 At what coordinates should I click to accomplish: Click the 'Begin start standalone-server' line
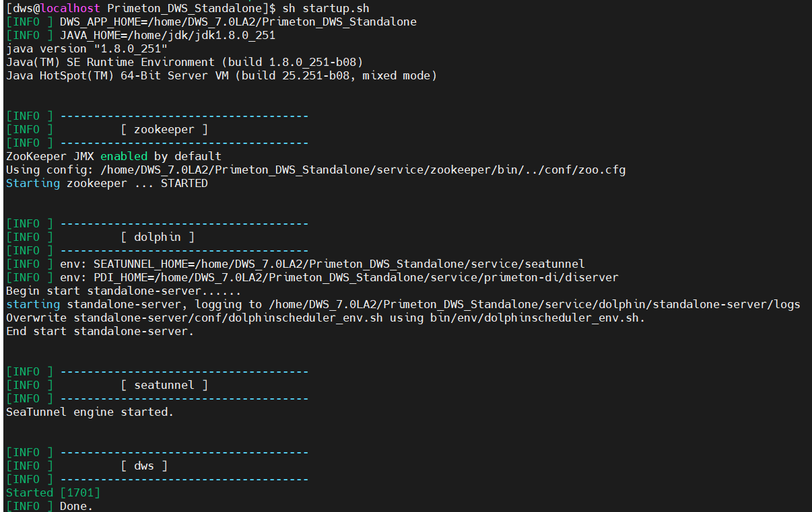pyautogui.click(x=123, y=291)
